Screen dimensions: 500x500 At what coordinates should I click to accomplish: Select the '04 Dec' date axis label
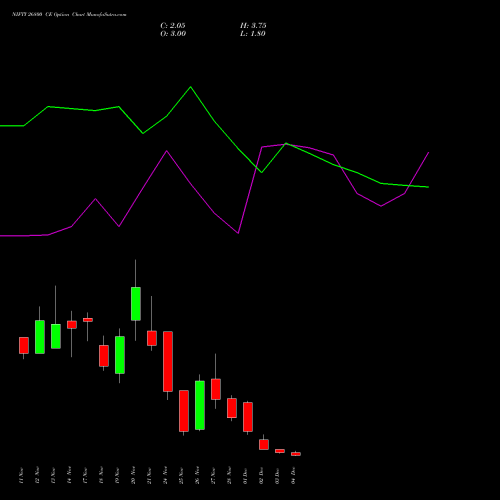tap(293, 475)
